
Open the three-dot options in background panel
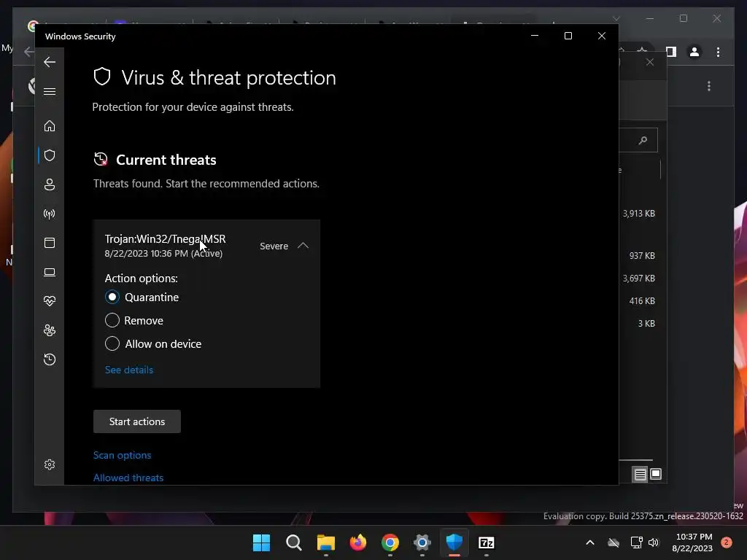click(x=709, y=86)
